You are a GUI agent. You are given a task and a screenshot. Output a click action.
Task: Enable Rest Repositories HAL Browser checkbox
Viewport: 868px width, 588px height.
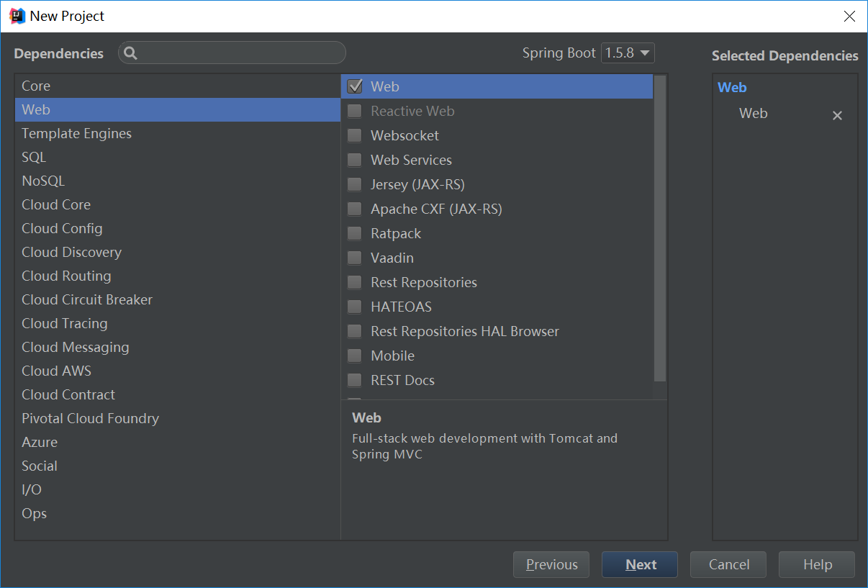(355, 331)
